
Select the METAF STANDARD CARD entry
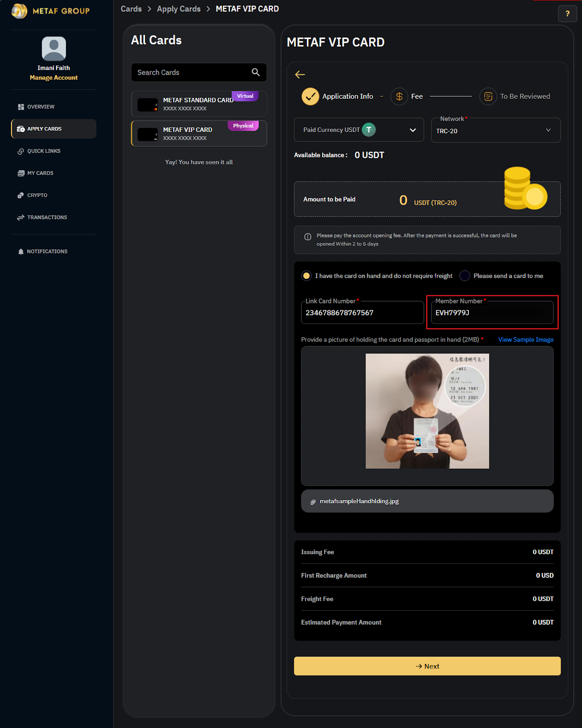pos(199,104)
